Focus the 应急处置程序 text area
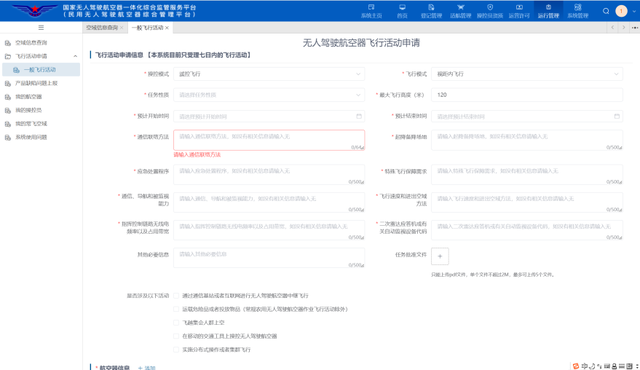640x370 pixels. coord(269,175)
